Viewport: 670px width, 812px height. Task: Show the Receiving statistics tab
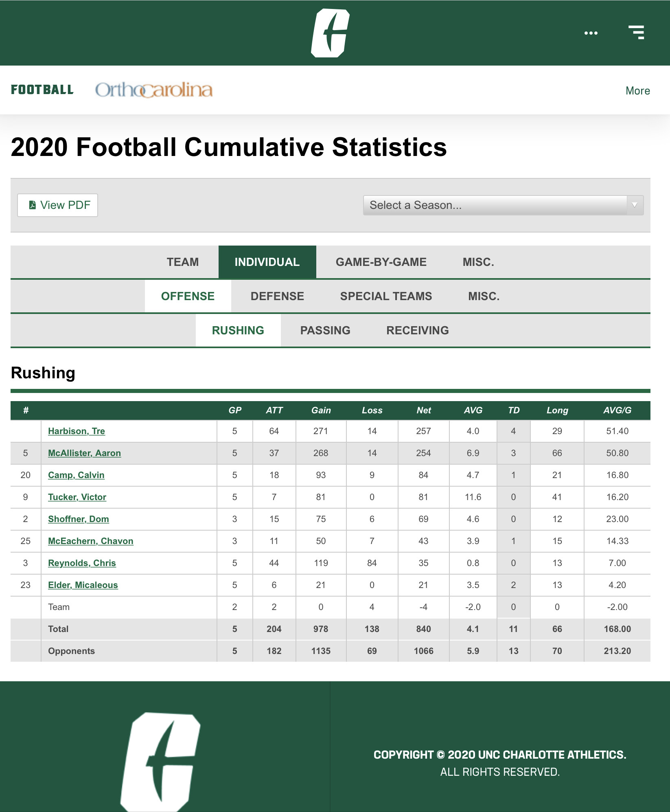(417, 331)
